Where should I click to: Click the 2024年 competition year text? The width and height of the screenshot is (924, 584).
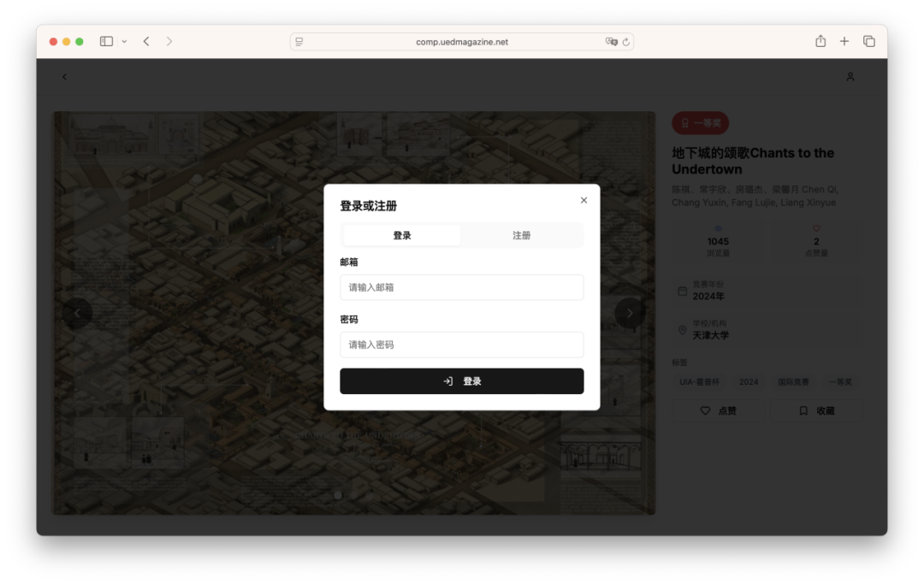(x=708, y=296)
